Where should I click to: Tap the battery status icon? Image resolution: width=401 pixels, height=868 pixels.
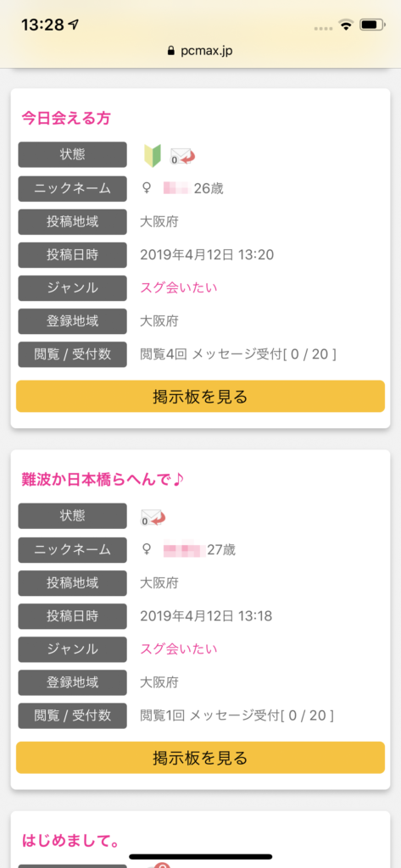pyautogui.click(x=371, y=25)
